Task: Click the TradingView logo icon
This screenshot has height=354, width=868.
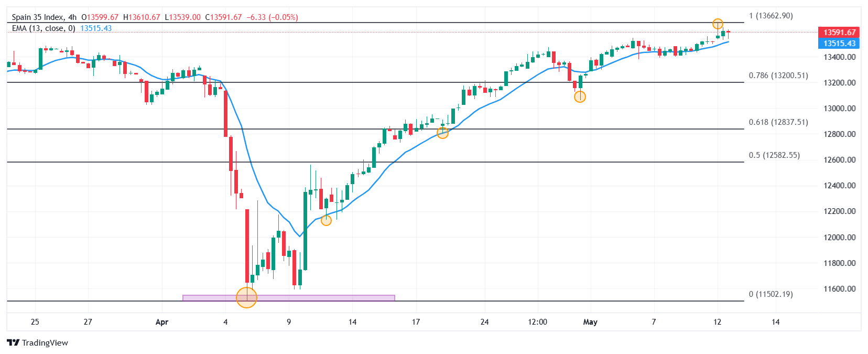Action: click(13, 342)
